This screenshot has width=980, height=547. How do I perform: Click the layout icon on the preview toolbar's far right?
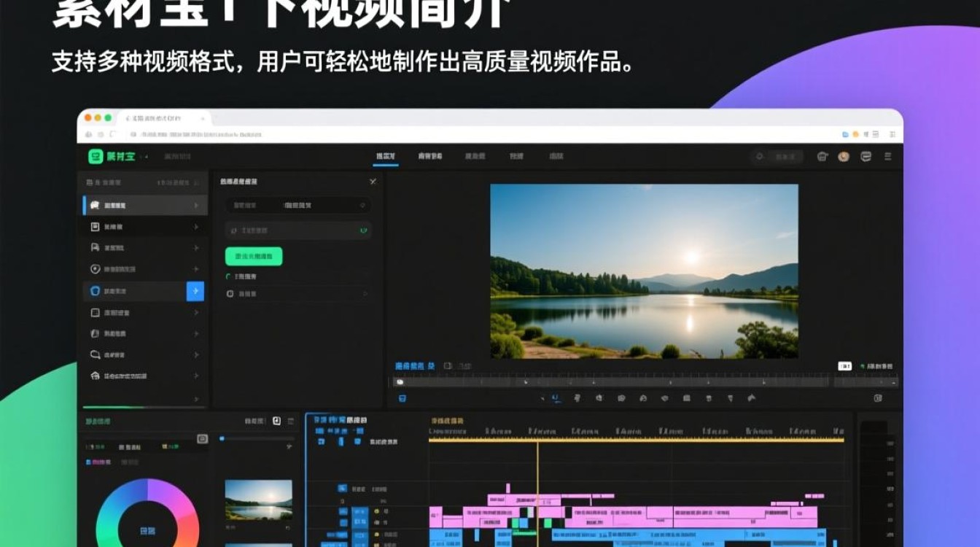[878, 398]
